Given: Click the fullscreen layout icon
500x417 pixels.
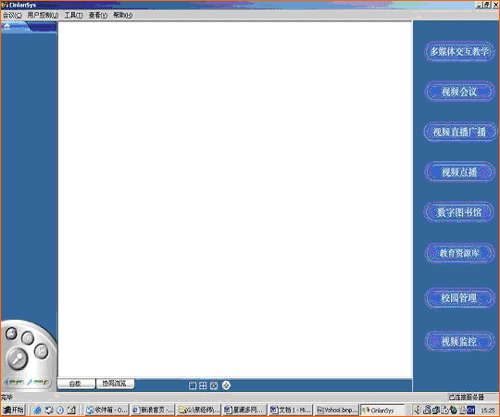Looking at the screenshot, I should pyautogui.click(x=214, y=386).
